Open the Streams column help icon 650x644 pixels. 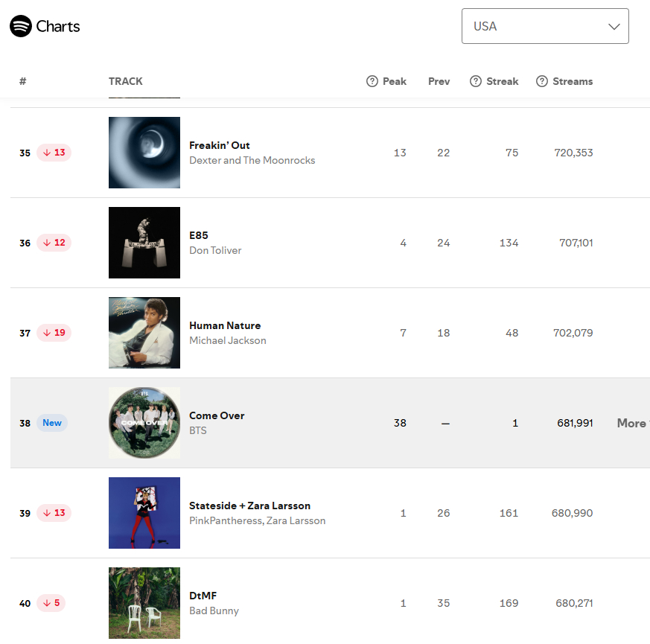click(x=542, y=81)
